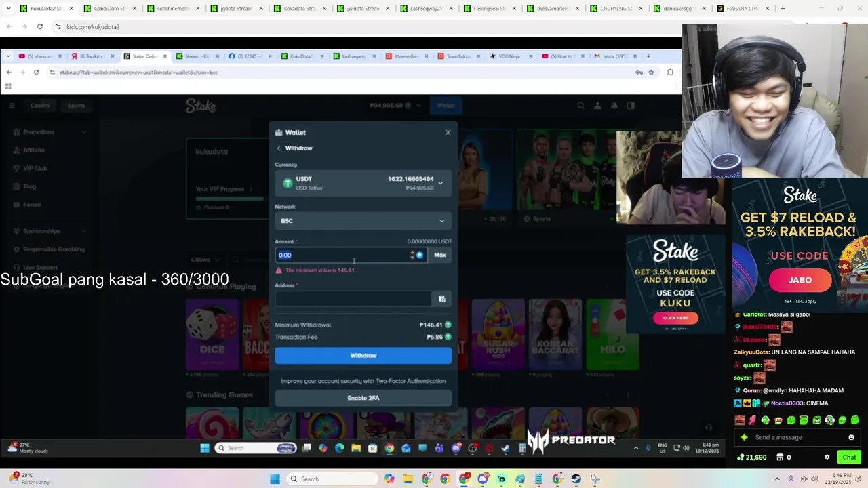This screenshot has height=488, width=868.
Task: Paste address using clipboard icon
Action: (442, 299)
